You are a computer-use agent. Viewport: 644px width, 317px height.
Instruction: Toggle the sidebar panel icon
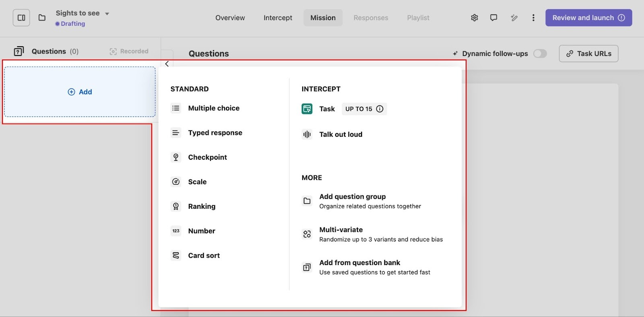(21, 18)
